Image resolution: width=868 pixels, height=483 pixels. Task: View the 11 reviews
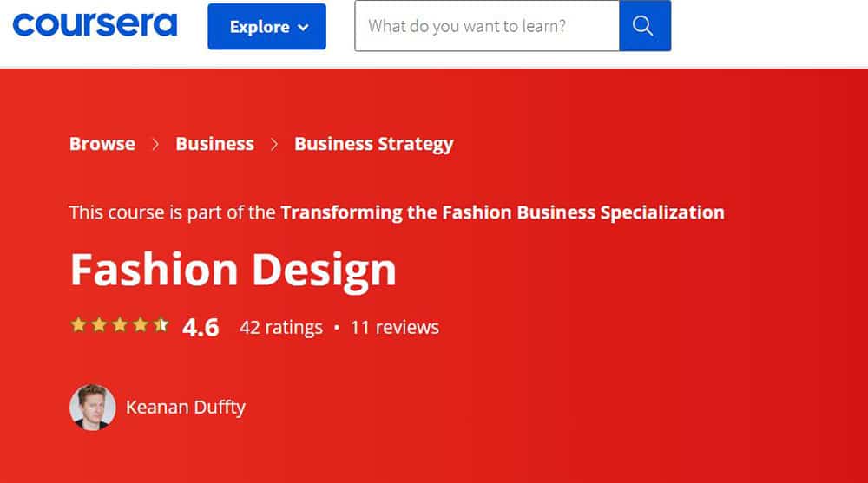[x=395, y=328]
